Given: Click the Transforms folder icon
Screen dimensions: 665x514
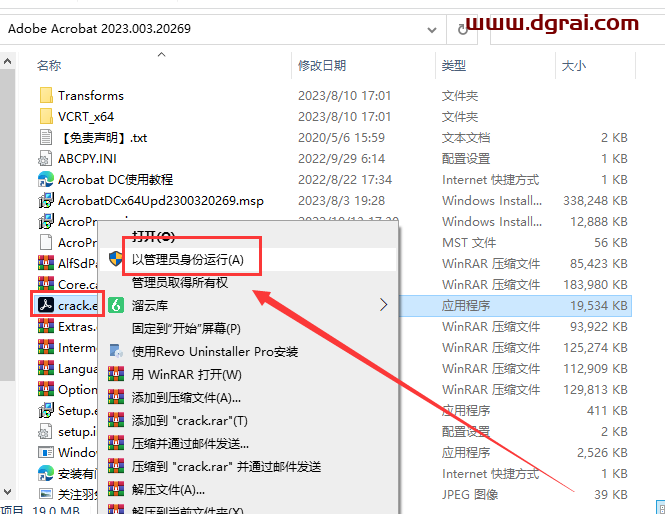Looking at the screenshot, I should [x=46, y=95].
